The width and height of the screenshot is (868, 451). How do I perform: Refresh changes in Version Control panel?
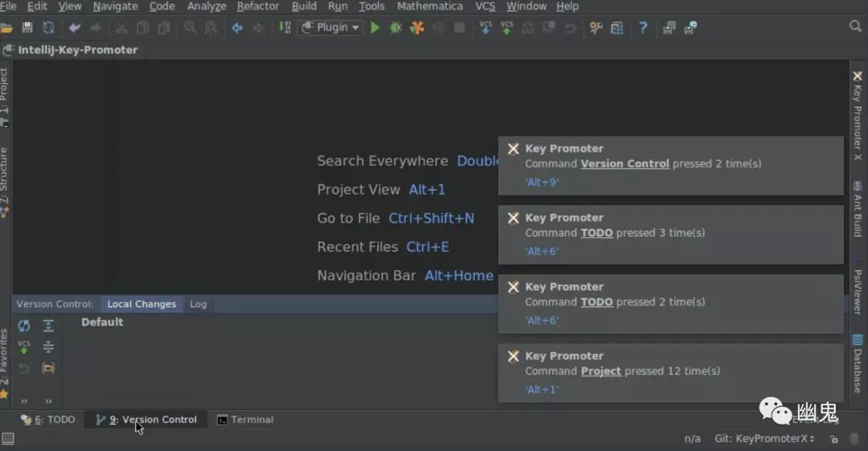[x=24, y=326]
